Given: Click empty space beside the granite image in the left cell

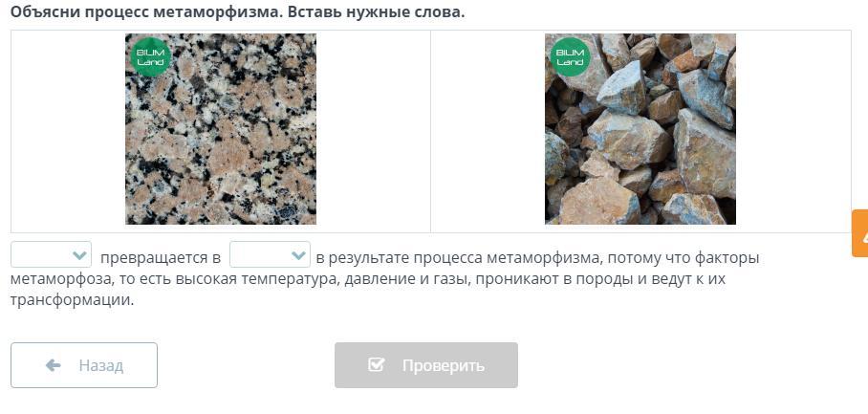Looking at the screenshot, I should 66,129.
